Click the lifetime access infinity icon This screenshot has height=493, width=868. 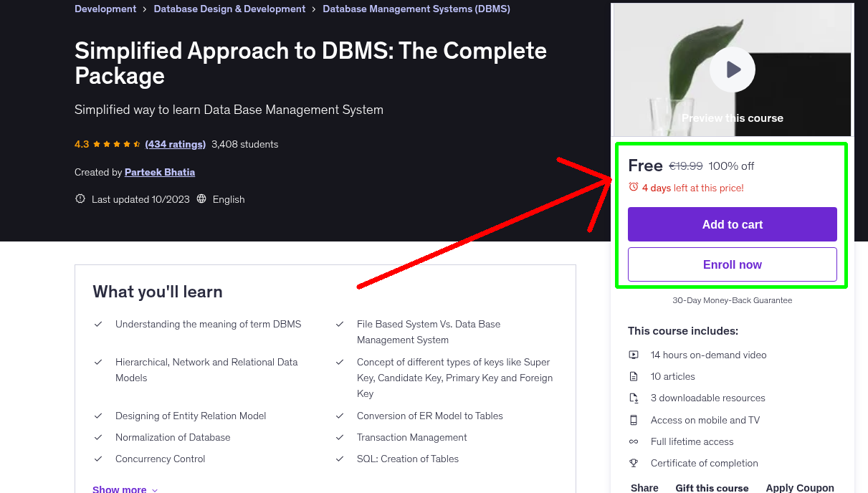pyautogui.click(x=634, y=441)
